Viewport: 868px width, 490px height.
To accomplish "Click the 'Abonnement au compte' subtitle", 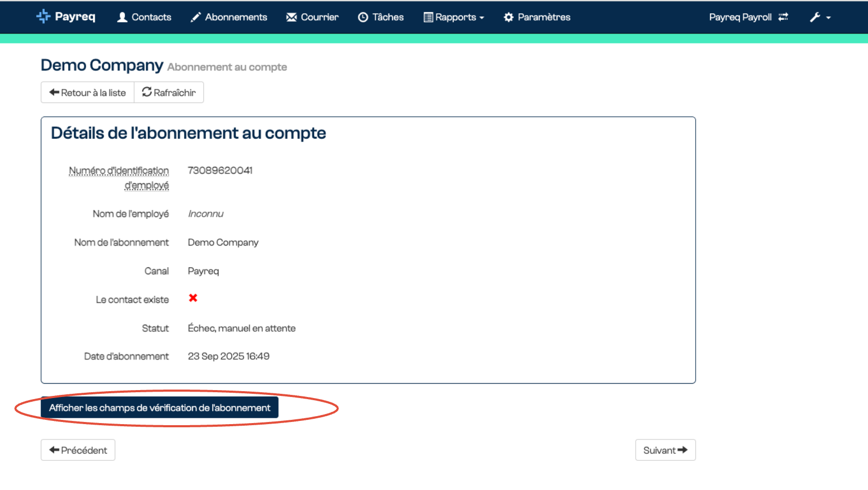I will click(x=227, y=67).
